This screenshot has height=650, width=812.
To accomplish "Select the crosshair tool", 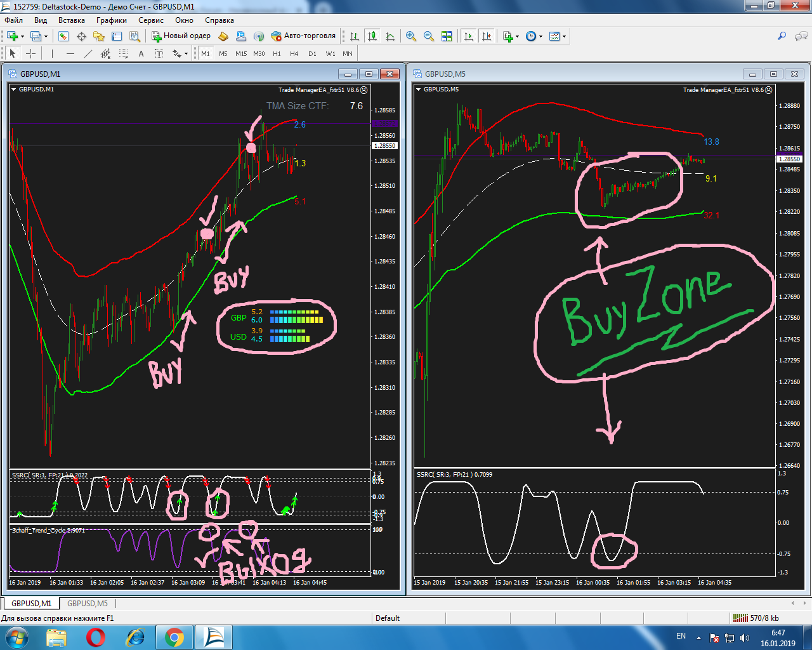I will point(30,53).
